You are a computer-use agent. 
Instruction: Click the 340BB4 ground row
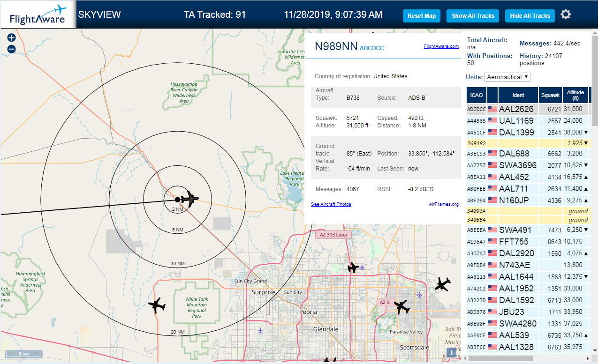pyautogui.click(x=528, y=220)
